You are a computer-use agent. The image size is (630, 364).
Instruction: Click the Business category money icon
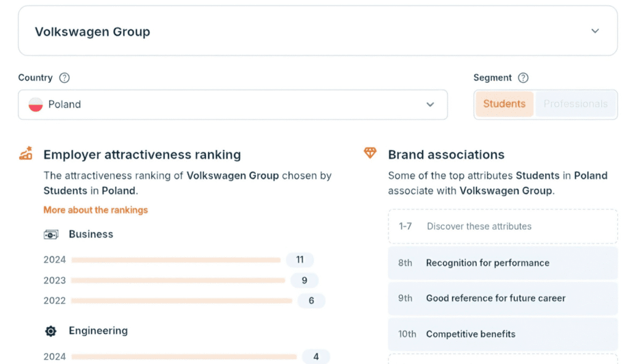click(x=51, y=234)
